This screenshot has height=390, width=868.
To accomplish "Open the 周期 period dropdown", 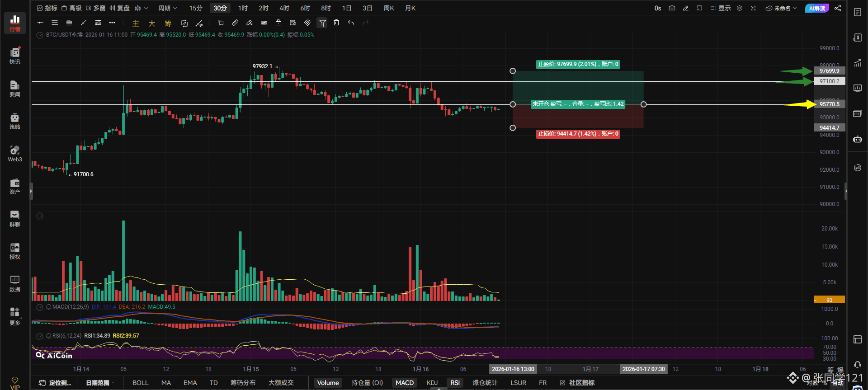I will (168, 8).
